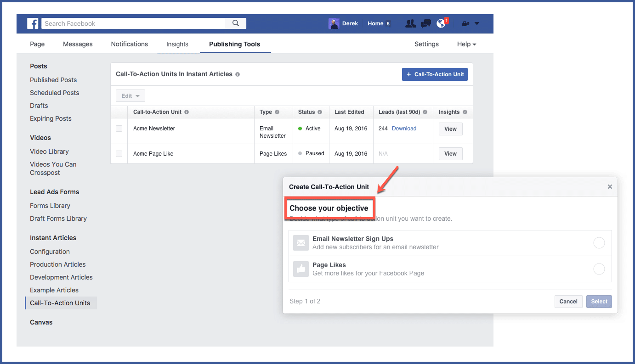The width and height of the screenshot is (635, 364).
Task: Go to Home in top bar
Action: [375, 23]
